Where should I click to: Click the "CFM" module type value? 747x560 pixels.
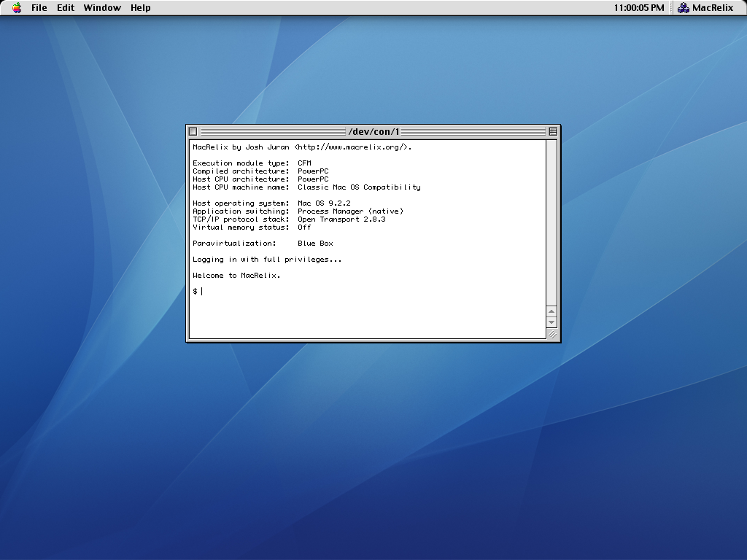click(x=304, y=163)
